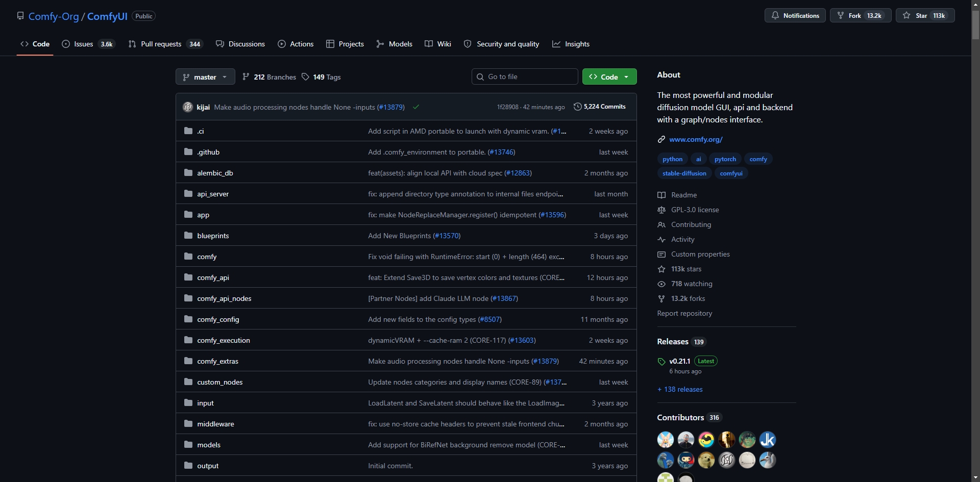Open the master branch dropdown

point(205,77)
